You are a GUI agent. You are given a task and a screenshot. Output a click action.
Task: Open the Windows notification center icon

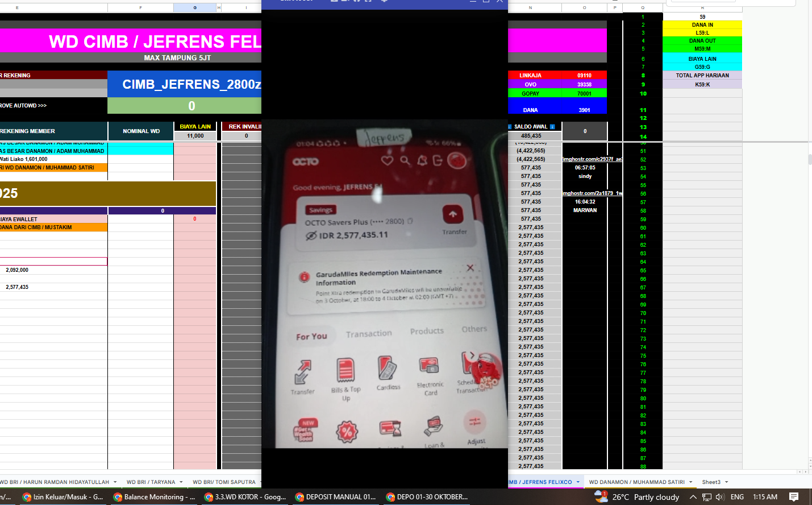[x=794, y=497]
